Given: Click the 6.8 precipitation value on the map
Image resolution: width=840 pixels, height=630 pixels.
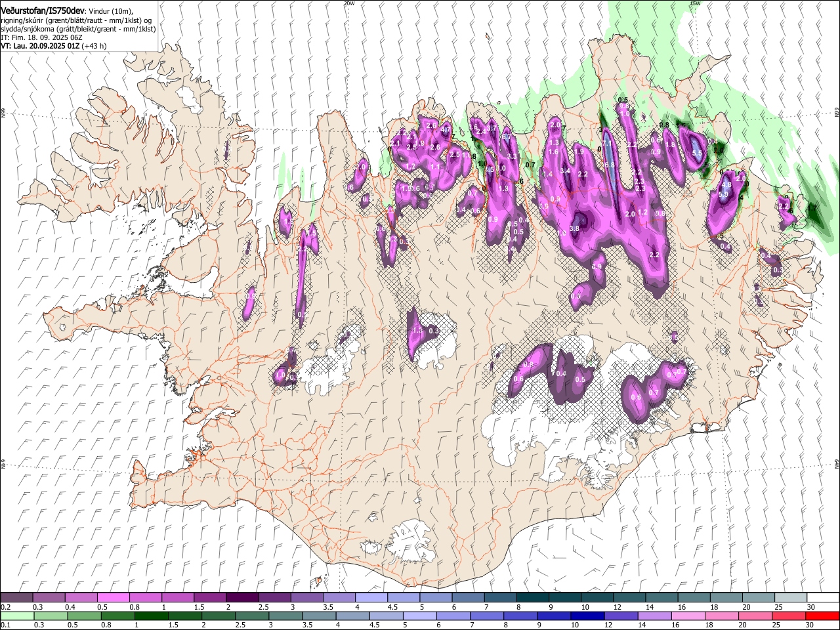Looking at the screenshot, I should 609,164.
